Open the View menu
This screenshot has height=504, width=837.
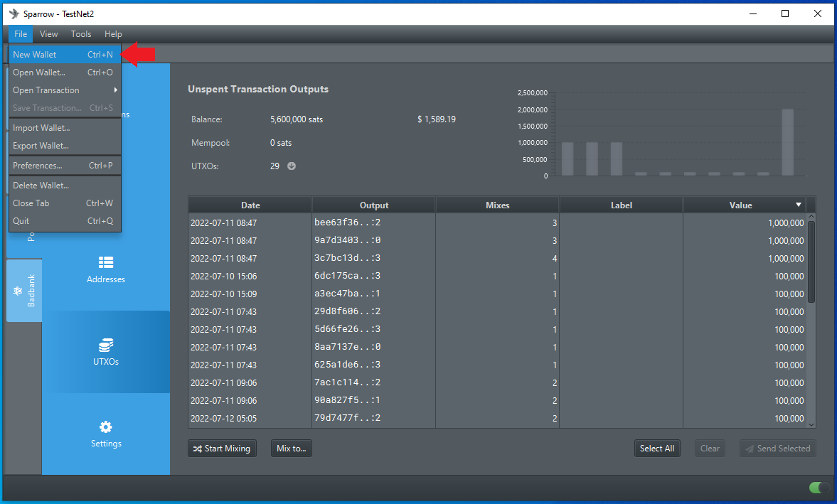(x=48, y=34)
